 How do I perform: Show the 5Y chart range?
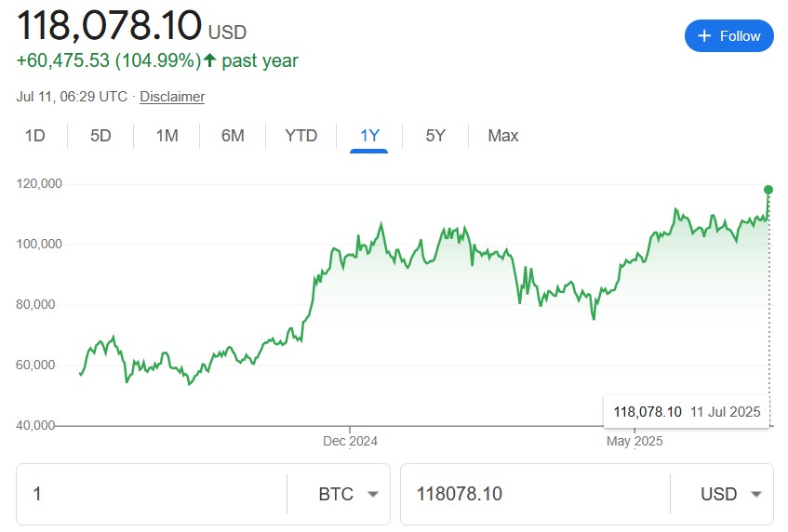pyautogui.click(x=435, y=136)
